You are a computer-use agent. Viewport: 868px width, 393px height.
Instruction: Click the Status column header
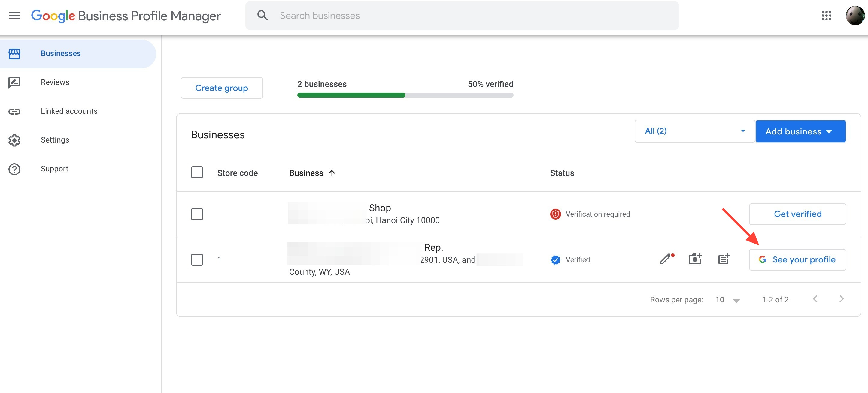tap(562, 173)
